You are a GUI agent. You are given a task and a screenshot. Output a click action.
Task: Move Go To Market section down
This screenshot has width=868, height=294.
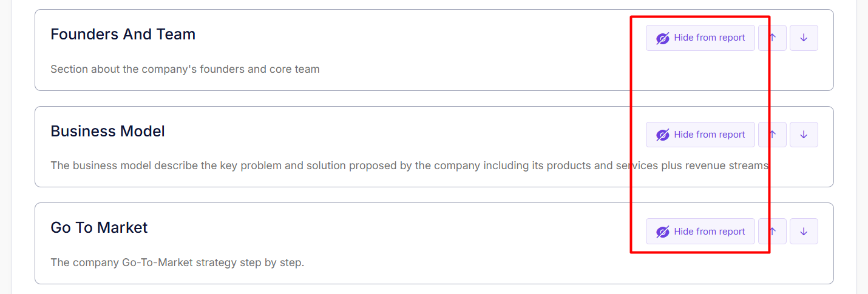point(804,232)
